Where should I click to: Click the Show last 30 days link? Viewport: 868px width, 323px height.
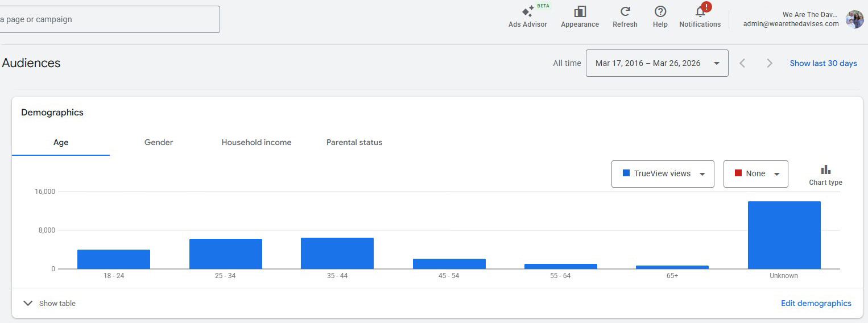tap(823, 63)
